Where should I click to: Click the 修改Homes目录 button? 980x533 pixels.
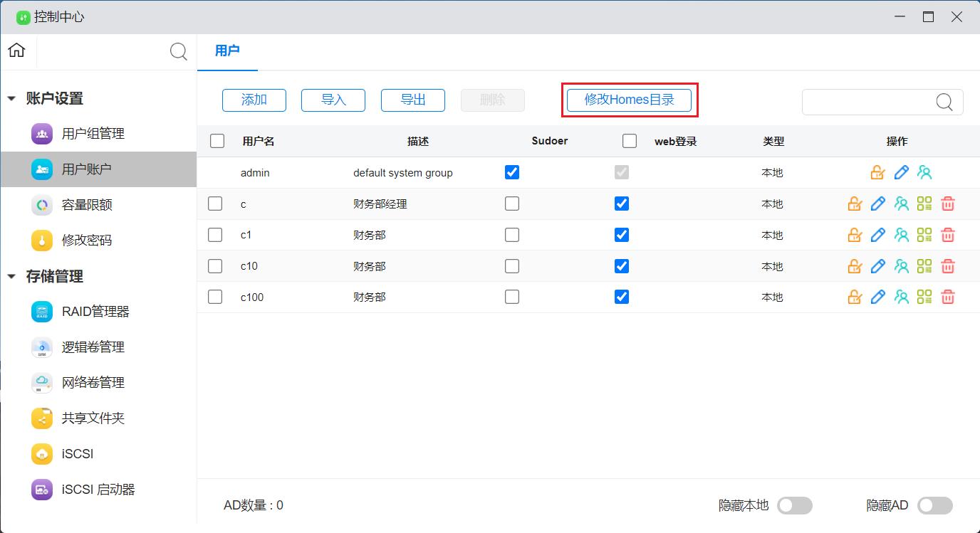(x=629, y=100)
